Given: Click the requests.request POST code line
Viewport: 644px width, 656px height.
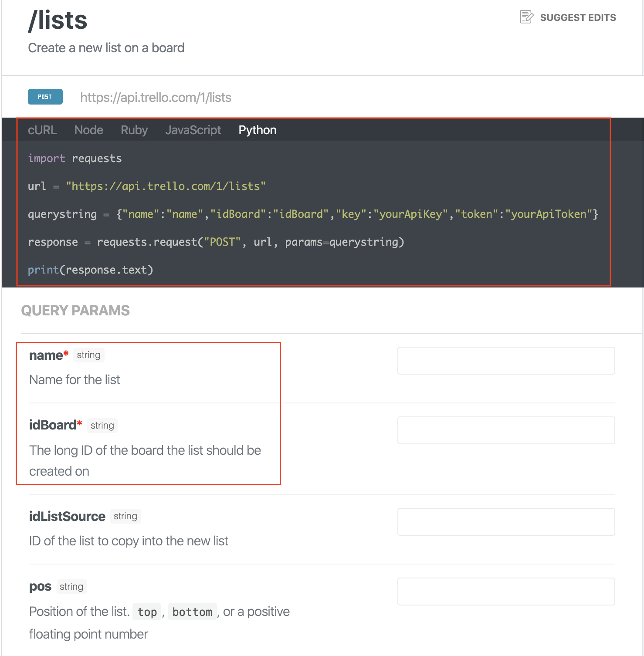Looking at the screenshot, I should tap(216, 242).
